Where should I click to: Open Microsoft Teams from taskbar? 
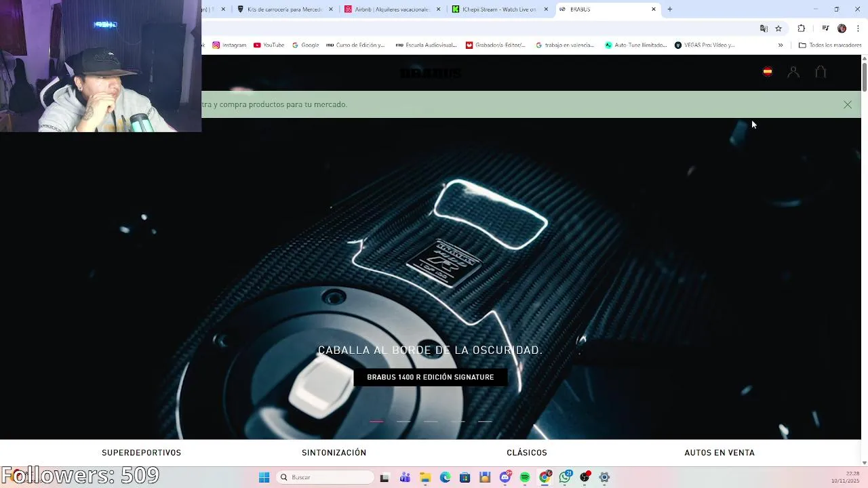click(x=405, y=477)
